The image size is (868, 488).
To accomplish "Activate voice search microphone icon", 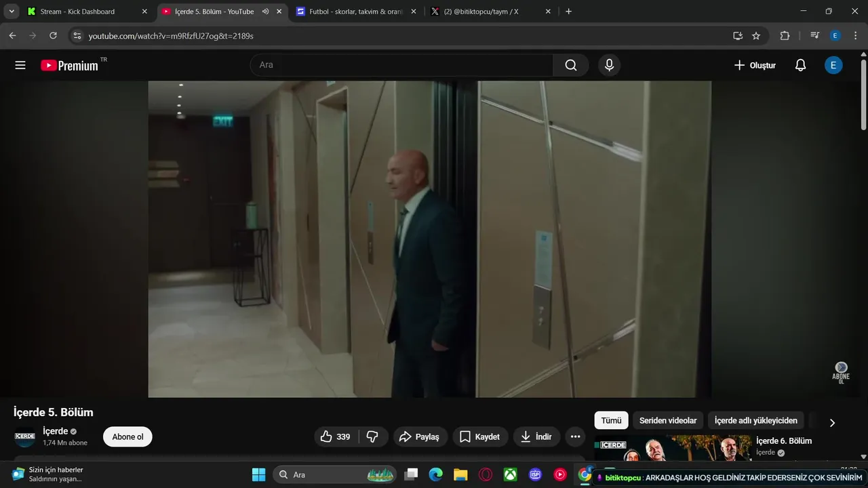I will (x=609, y=65).
